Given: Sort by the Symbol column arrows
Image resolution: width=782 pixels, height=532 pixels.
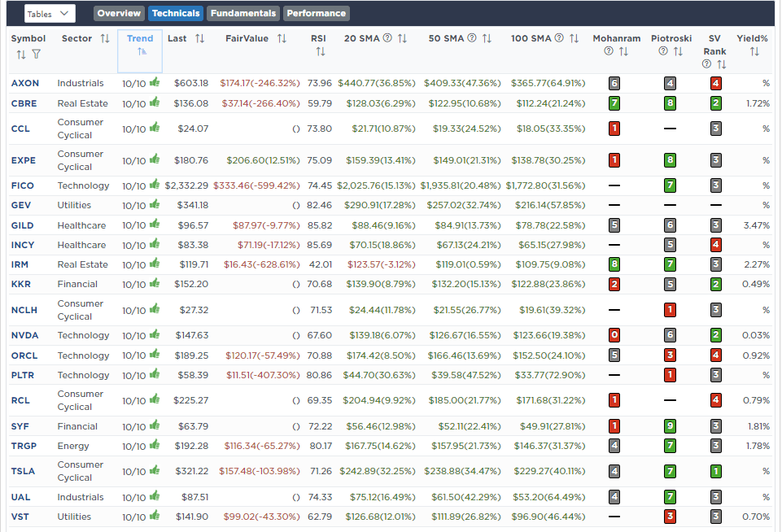Looking at the screenshot, I should click(21, 55).
